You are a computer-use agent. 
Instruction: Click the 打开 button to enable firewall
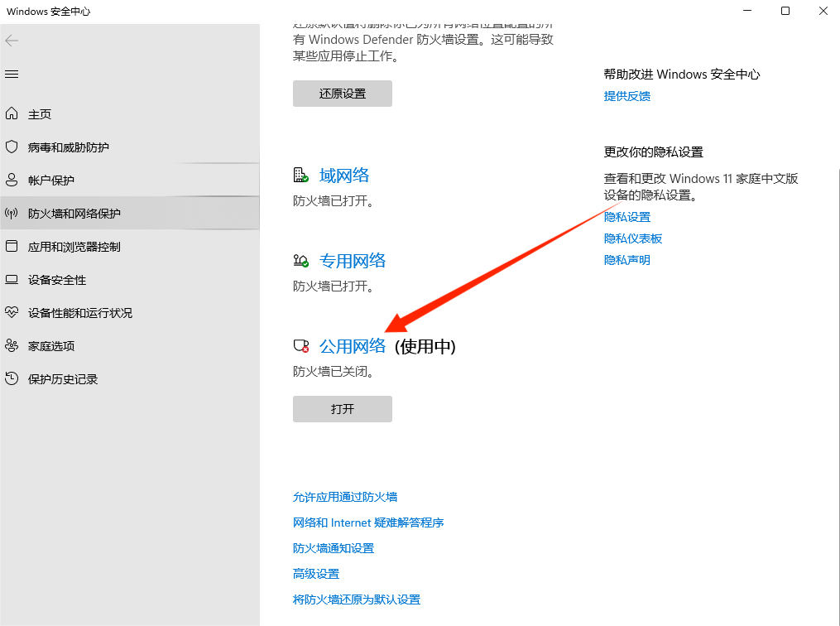tap(342, 408)
